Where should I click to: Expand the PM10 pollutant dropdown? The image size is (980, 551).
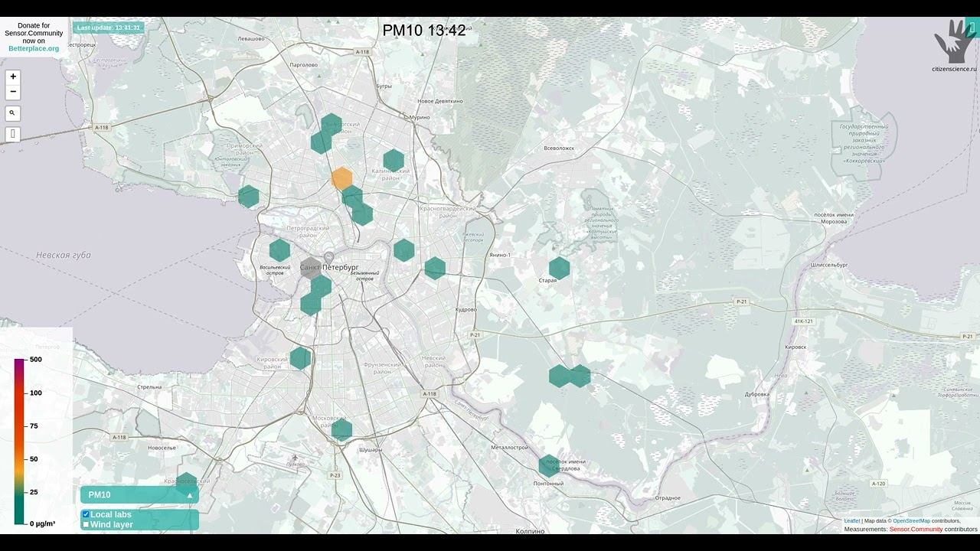click(x=139, y=495)
